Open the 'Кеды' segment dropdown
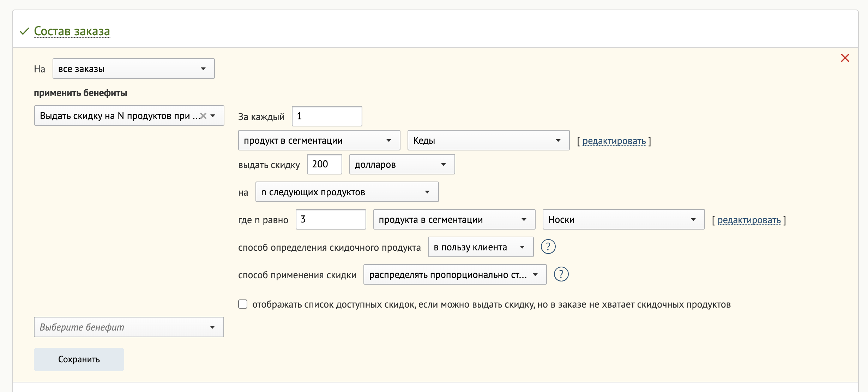 488,140
